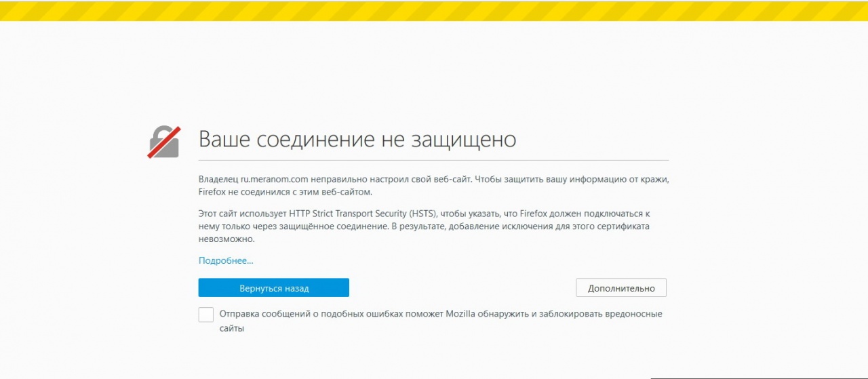Open the «Дополнительно» advanced options
Image resolution: width=868 pixels, height=379 pixels.
pos(621,288)
